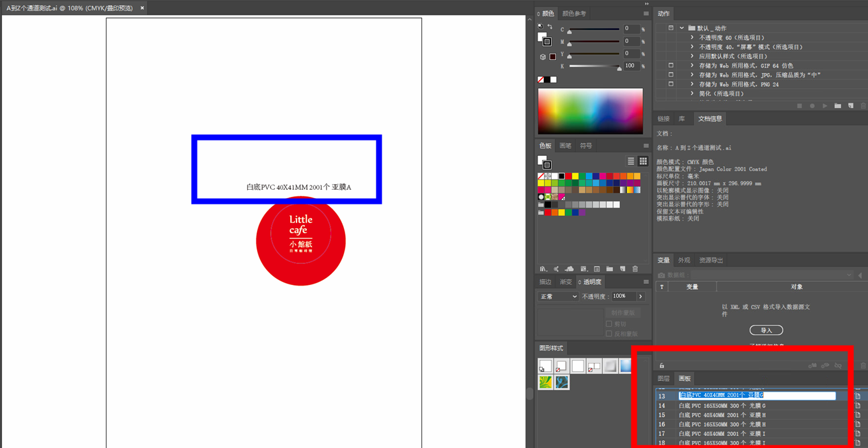
Task: Click the play action button
Action: tap(825, 106)
